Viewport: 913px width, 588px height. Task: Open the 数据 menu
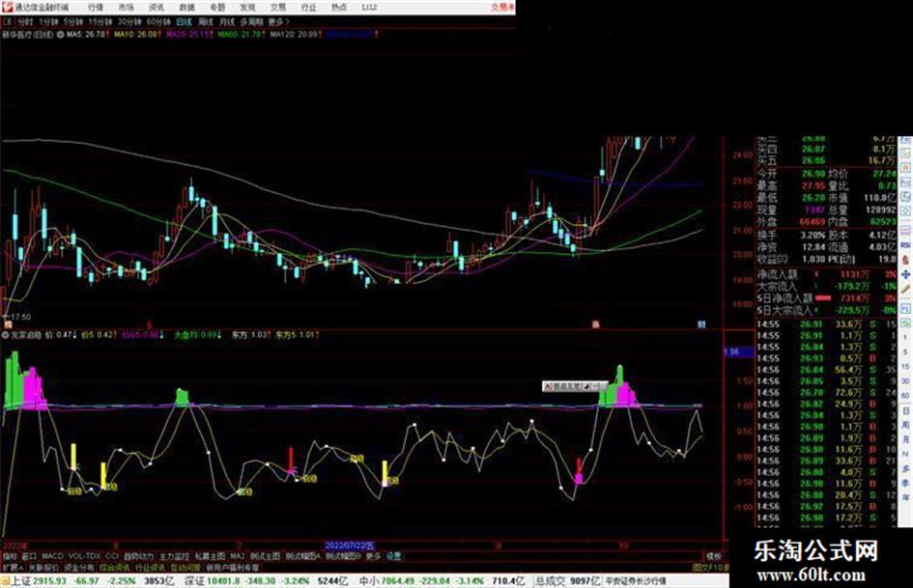186,8
